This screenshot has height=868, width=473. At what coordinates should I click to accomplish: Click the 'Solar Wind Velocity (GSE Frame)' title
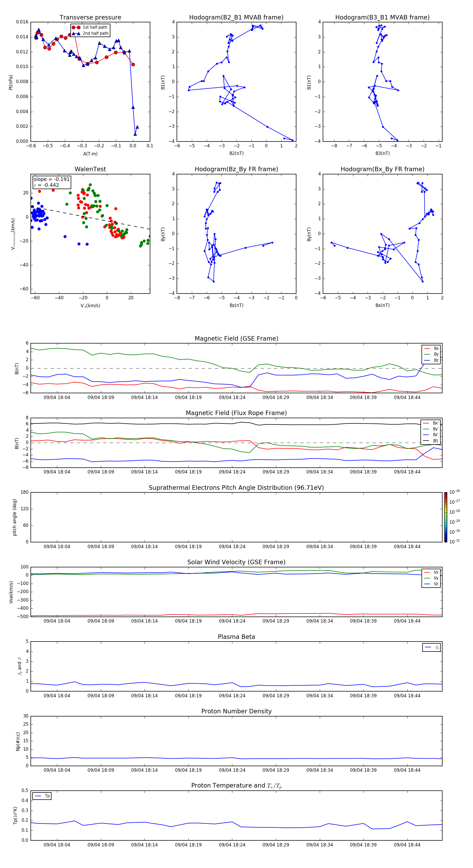pos(236,562)
